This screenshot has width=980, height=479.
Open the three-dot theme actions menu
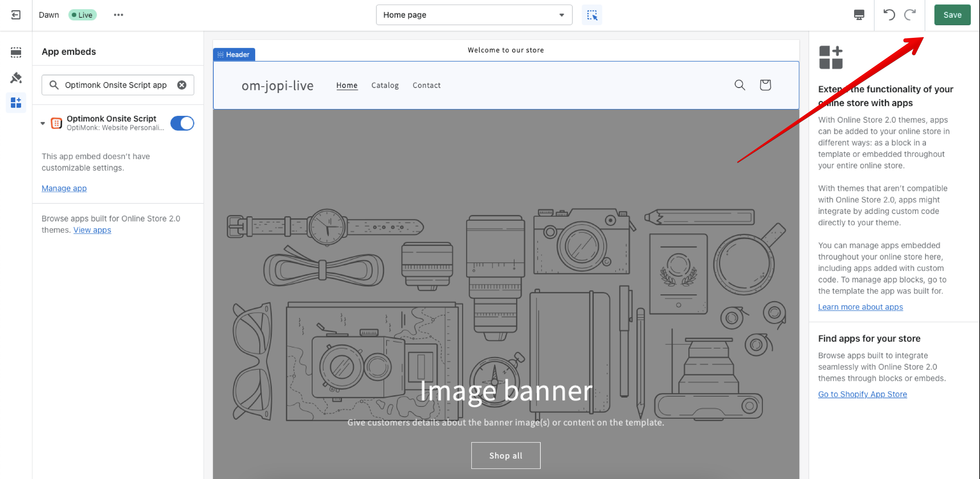point(118,15)
